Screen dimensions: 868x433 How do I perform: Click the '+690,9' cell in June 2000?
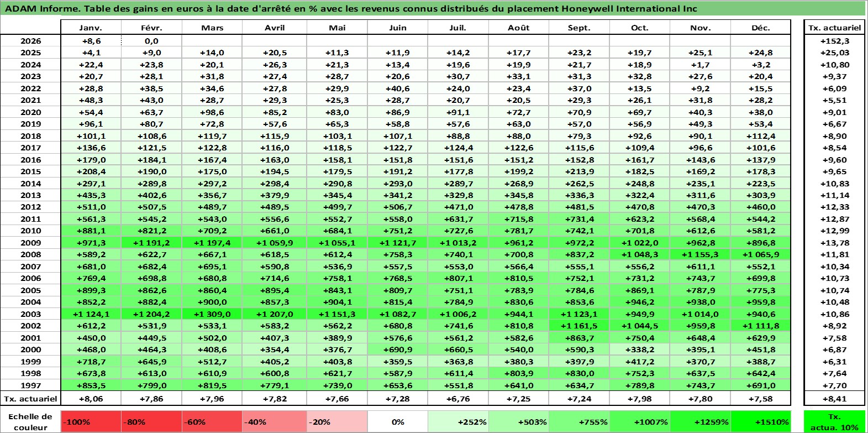[x=398, y=349]
